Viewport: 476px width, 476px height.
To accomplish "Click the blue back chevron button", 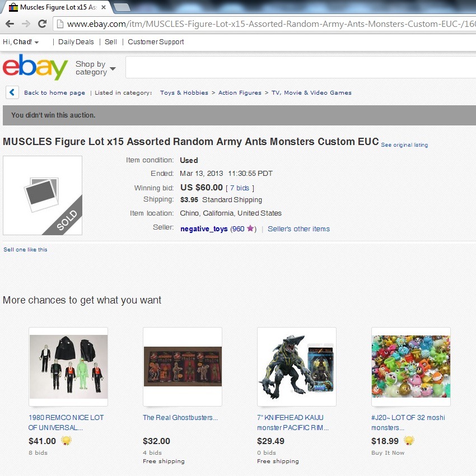I will (12, 92).
